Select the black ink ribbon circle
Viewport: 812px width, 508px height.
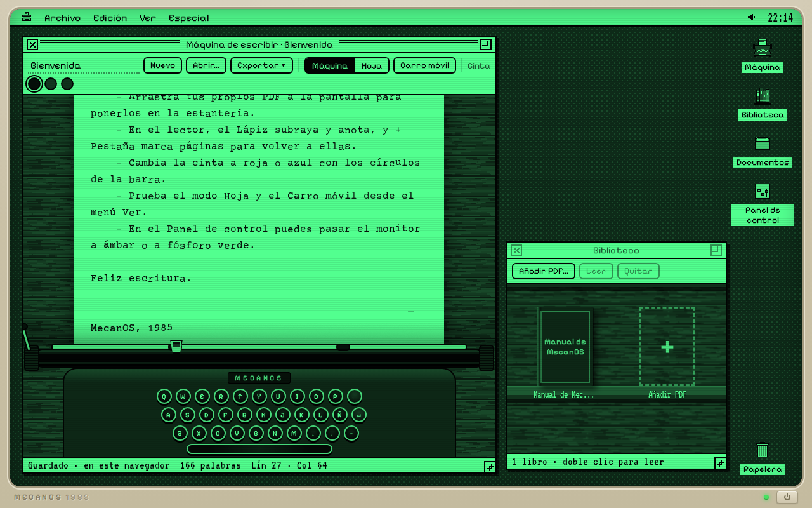tap(34, 84)
